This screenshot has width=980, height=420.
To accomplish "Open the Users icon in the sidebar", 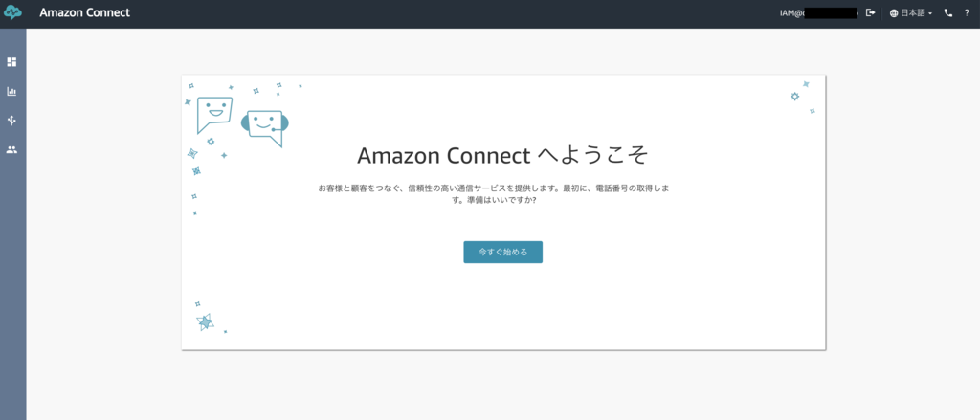I will [11, 150].
